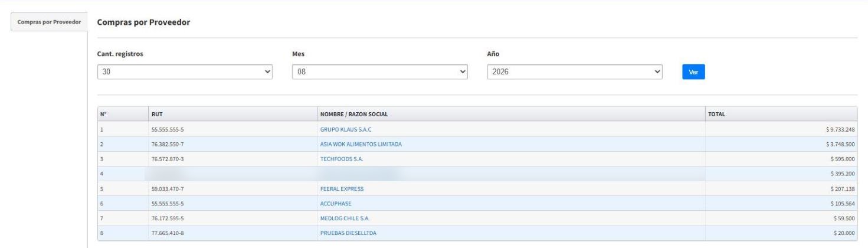Select RUT cell 76.382.550-7
Viewport: 868px width, 248px height.
click(231, 144)
